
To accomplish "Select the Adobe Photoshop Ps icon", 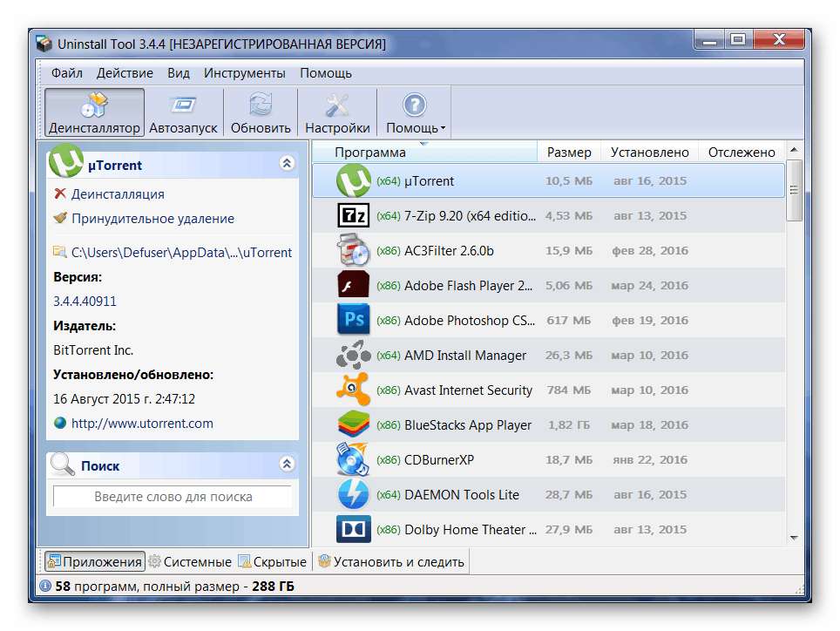I will [354, 319].
